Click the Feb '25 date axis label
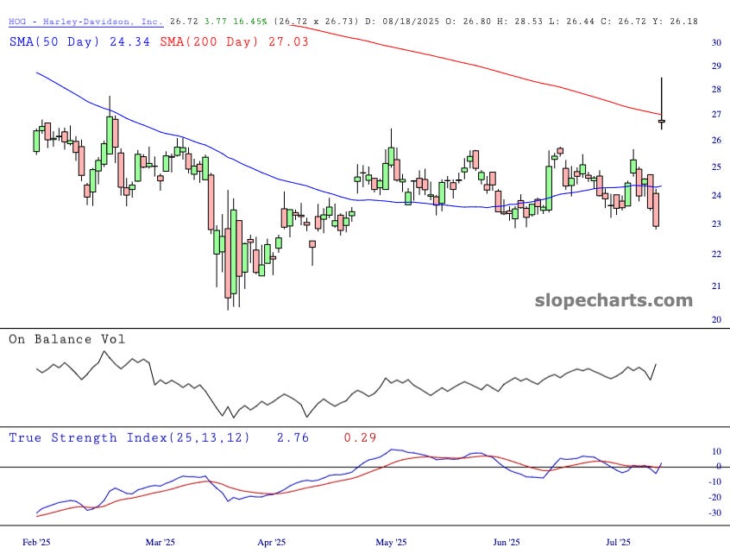Viewport: 730px width, 560px height. click(36, 542)
